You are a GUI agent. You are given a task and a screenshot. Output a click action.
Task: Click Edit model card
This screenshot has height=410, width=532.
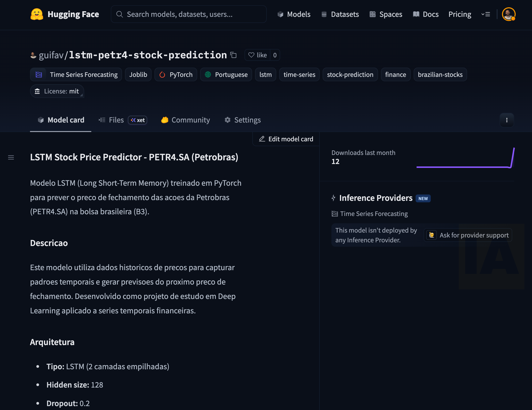tap(286, 139)
